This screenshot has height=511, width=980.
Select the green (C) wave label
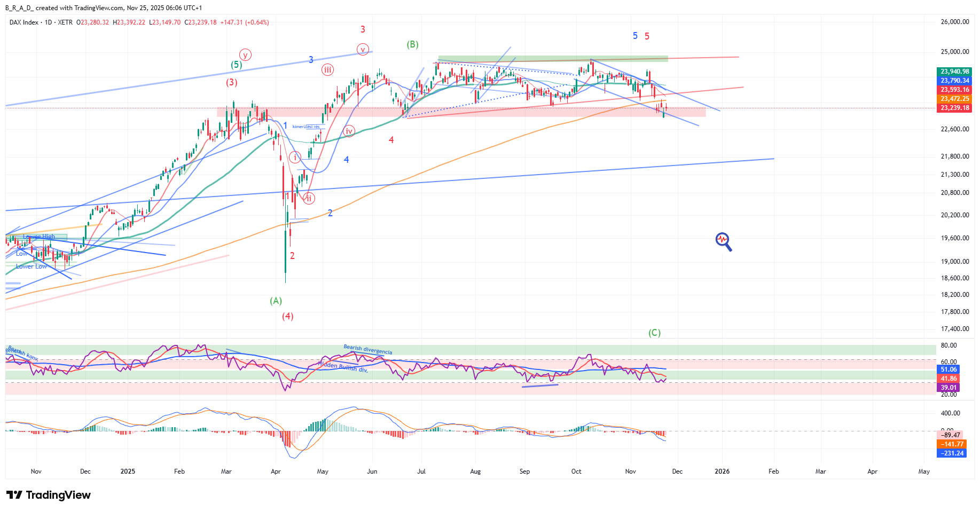654,333
